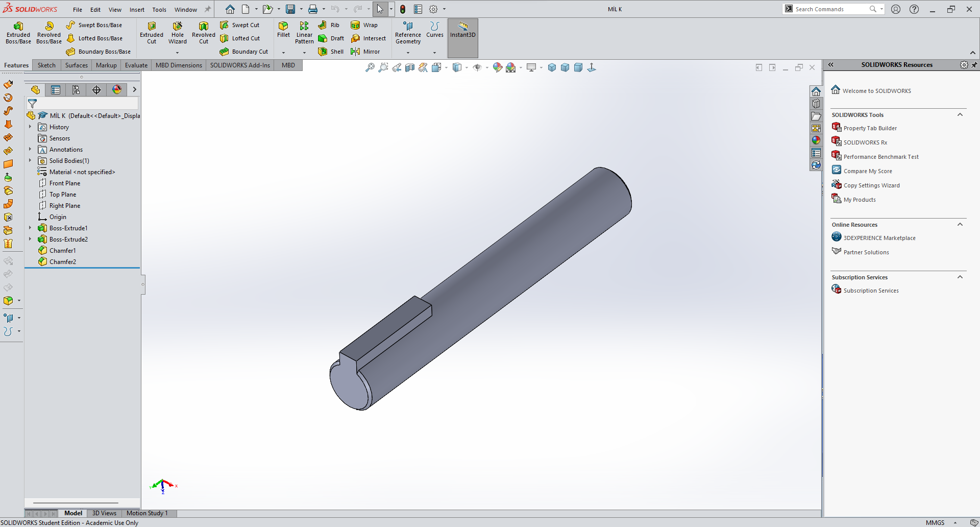Expand the Boss-Extrude2 feature node
This screenshot has width=980, height=527.
(x=30, y=239)
